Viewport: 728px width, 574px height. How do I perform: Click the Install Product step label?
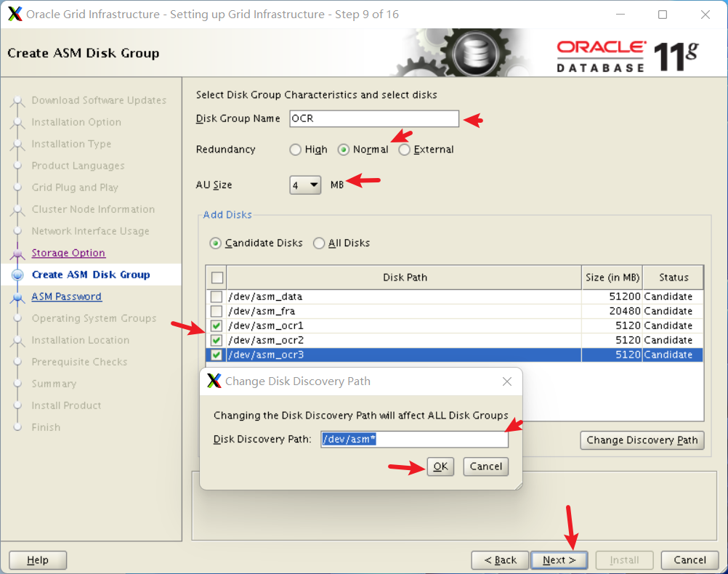(66, 406)
